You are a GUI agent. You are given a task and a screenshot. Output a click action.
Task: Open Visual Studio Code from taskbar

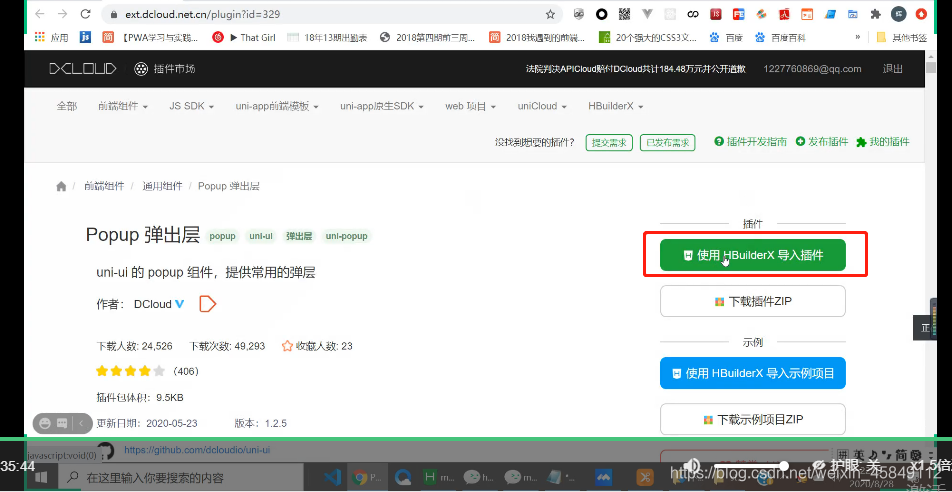point(332,477)
